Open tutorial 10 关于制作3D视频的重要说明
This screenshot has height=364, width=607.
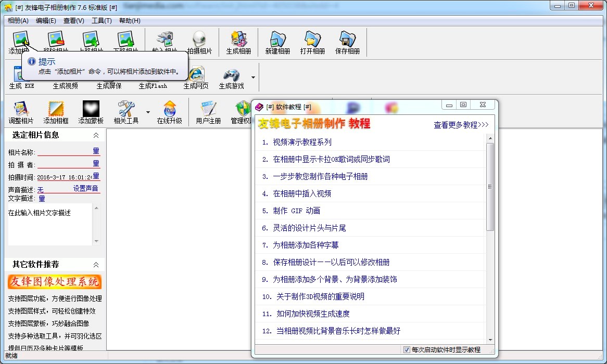point(320,296)
